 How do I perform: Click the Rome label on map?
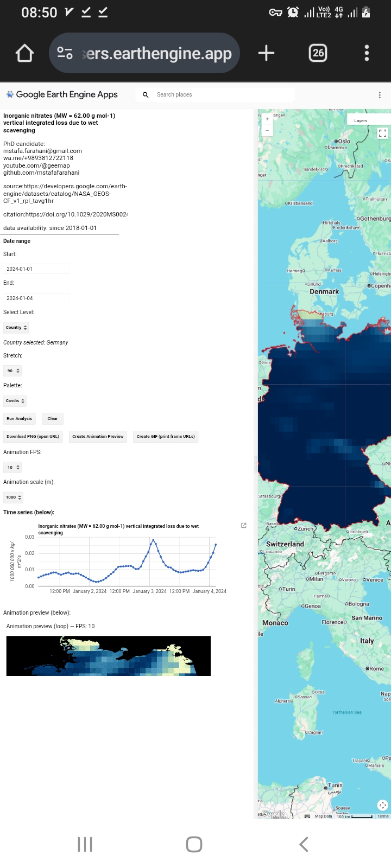tap(377, 668)
